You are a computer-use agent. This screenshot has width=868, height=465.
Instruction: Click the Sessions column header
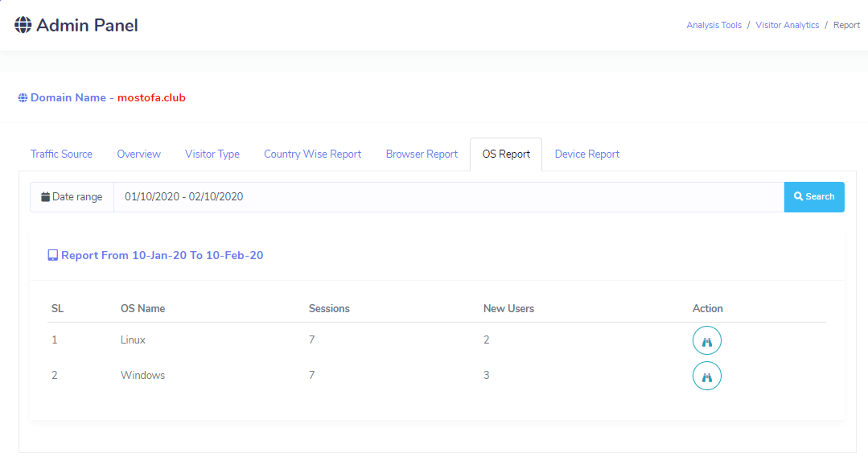329,309
